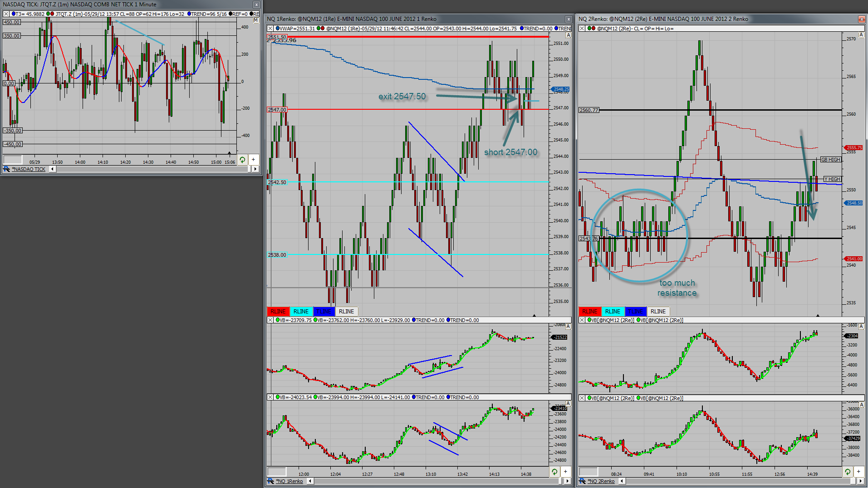Click right scroll arrow in NASDAQ TICK window

pos(255,169)
